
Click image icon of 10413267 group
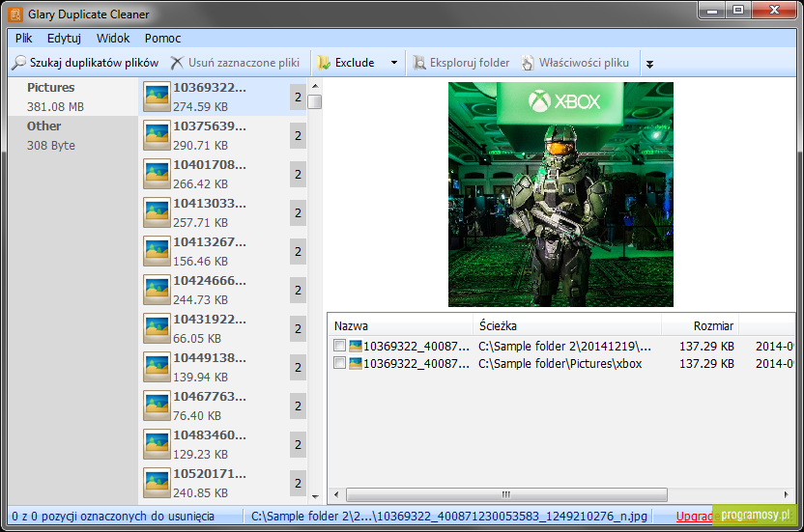(x=157, y=251)
